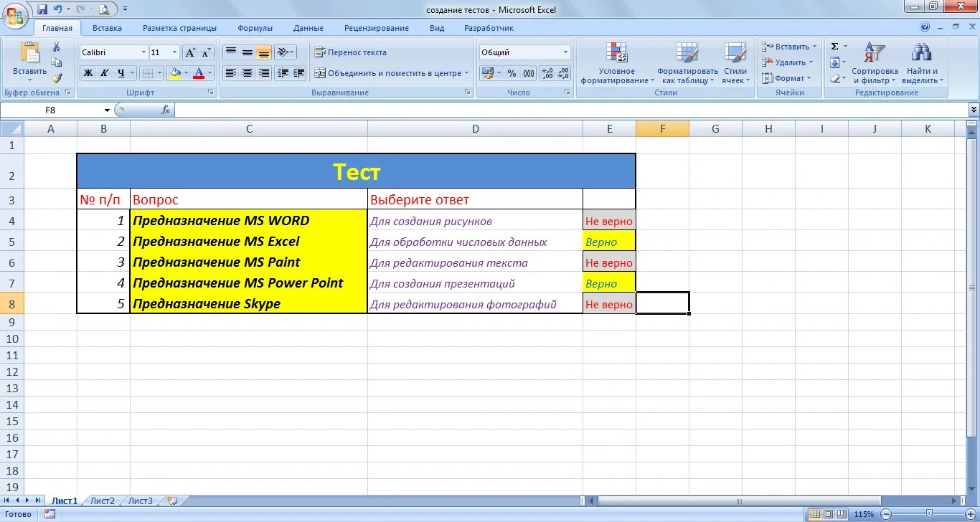
Task: Open the Name Box dropdown arrow
Action: coord(107,110)
